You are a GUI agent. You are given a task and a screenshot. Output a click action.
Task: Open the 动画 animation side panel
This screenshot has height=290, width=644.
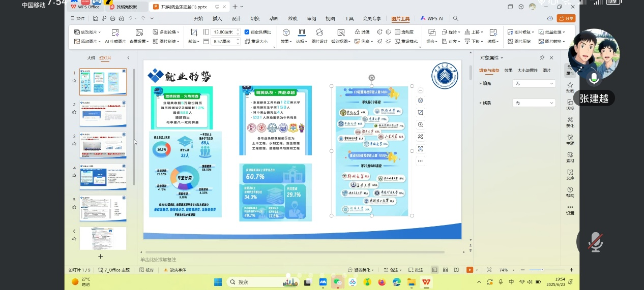(570, 87)
